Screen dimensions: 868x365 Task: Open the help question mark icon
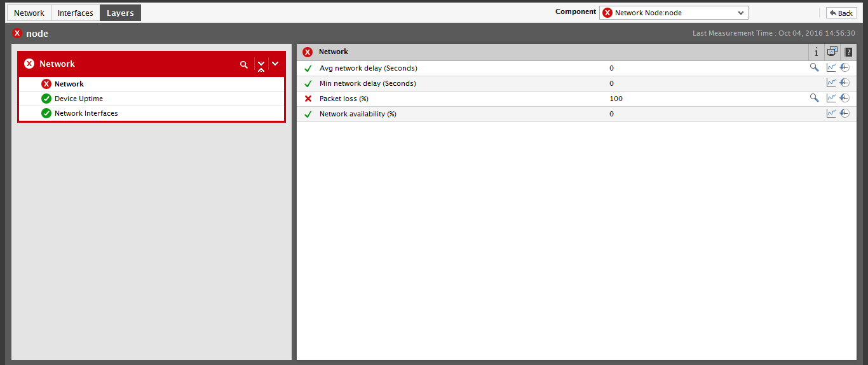[x=848, y=52]
